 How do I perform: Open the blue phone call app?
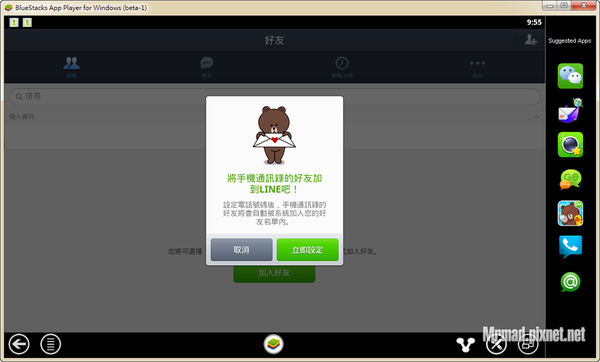(570, 247)
